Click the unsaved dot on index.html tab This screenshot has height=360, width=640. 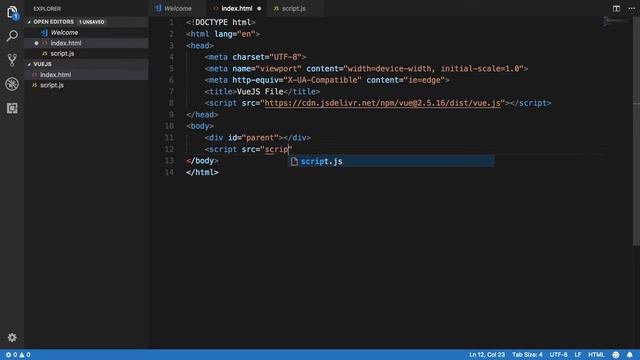point(259,8)
